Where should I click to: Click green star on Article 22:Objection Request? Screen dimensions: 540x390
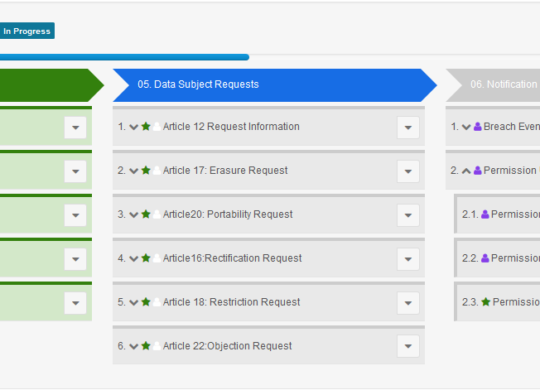[146, 346]
